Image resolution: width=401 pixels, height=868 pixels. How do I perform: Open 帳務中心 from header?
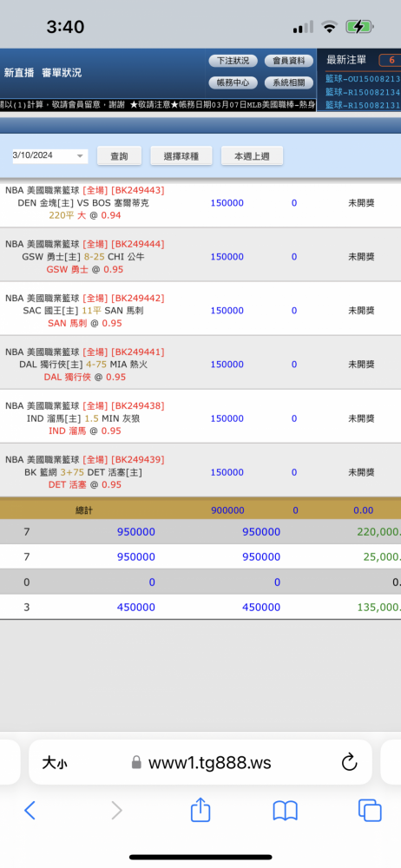point(233,83)
